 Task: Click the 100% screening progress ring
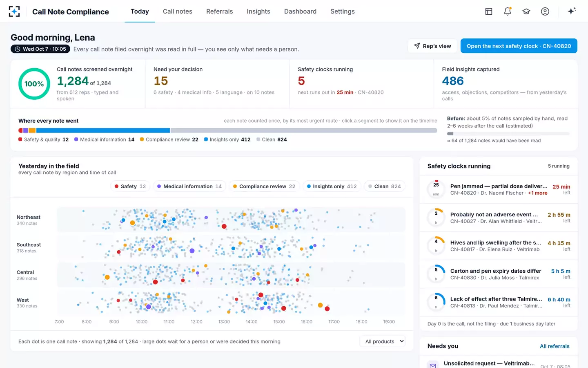coord(34,84)
